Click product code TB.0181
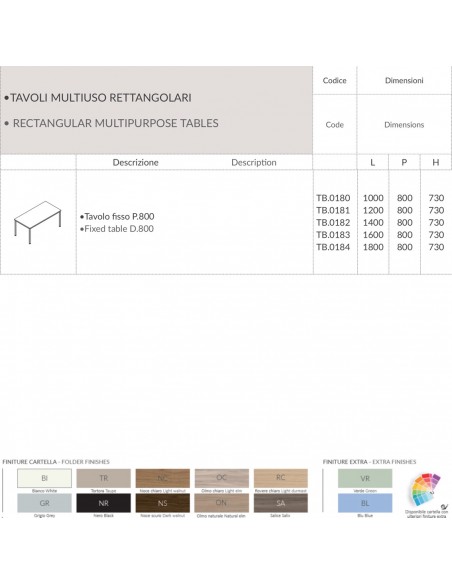The image size is (452, 584). point(333,210)
